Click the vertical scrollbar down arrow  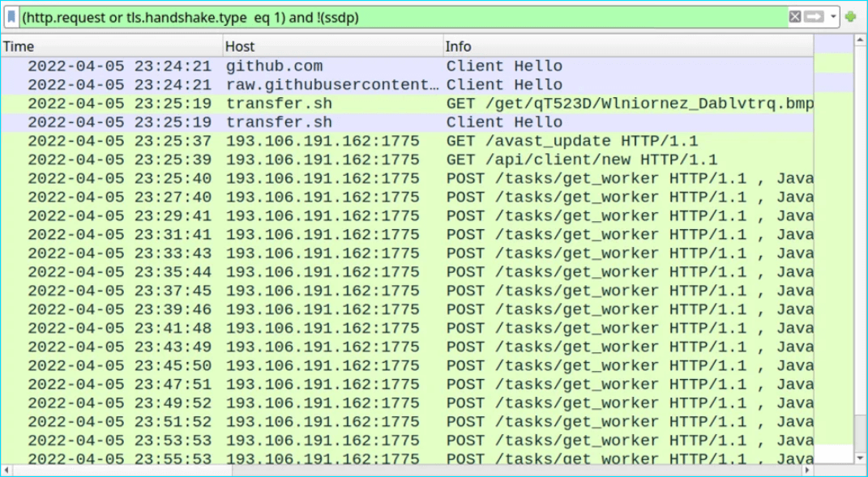pyautogui.click(x=860, y=458)
